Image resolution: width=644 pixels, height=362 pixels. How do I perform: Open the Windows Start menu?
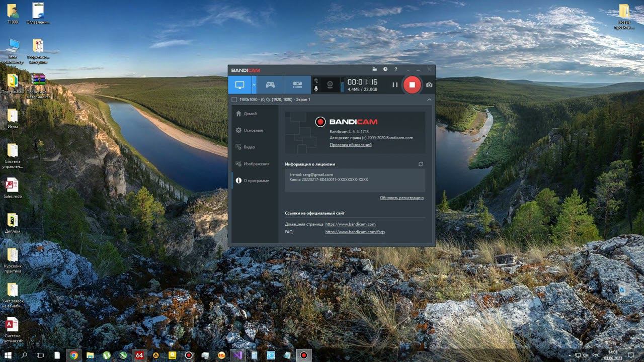pos(8,355)
